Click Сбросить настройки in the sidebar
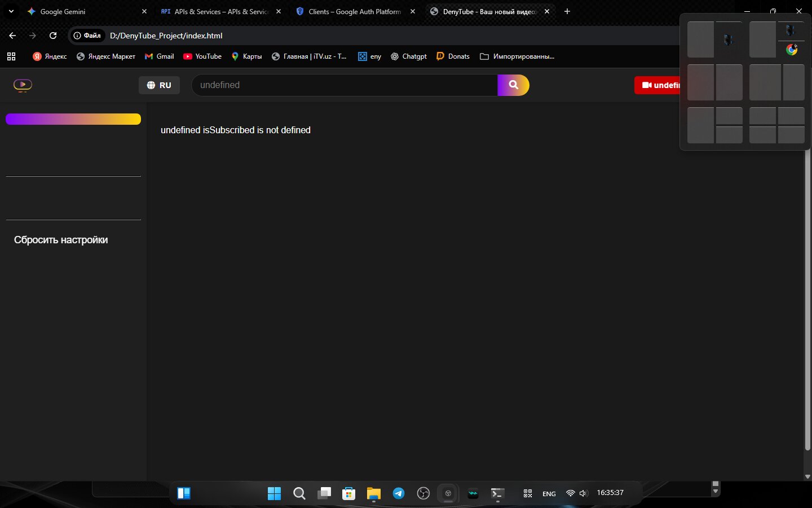This screenshot has width=812, height=508. (x=61, y=240)
